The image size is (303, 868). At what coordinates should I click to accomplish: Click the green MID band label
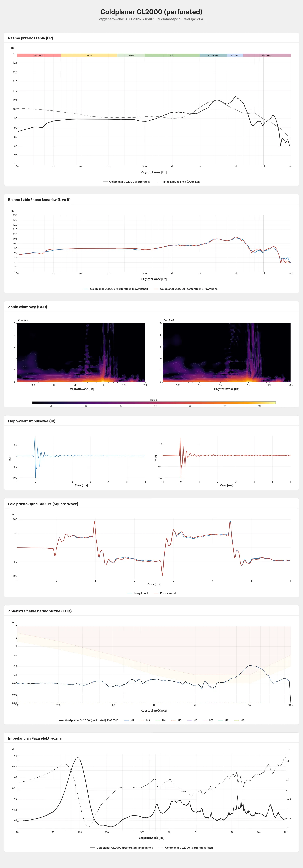172,55
